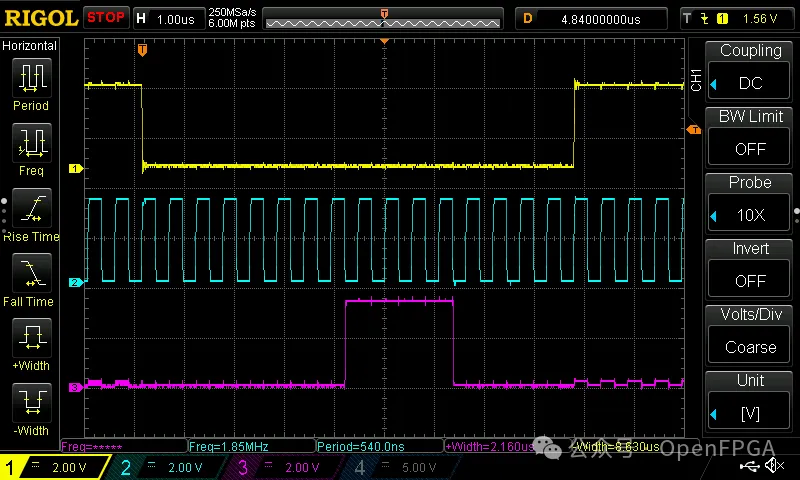Screen dimensions: 800x480
Task: Select channel 1 tab at 2.00 V
Action: (x=54, y=467)
